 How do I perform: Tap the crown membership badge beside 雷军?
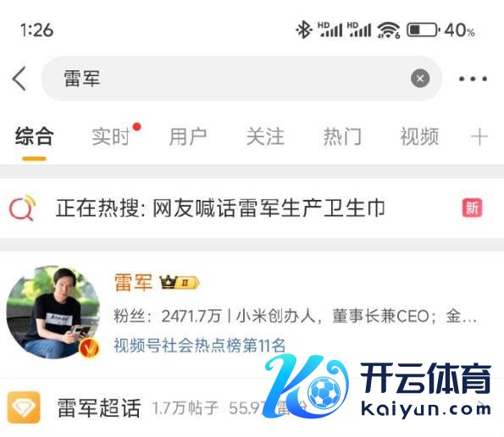(x=180, y=283)
